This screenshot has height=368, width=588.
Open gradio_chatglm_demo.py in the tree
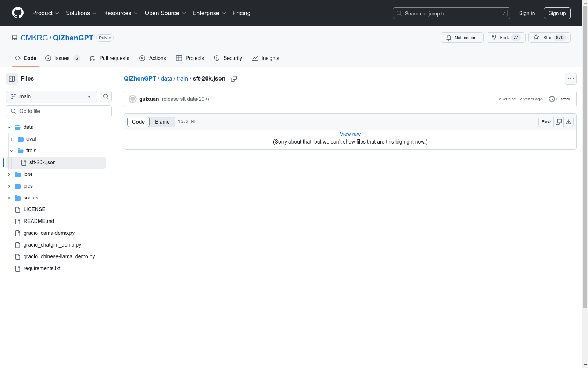tap(52, 245)
